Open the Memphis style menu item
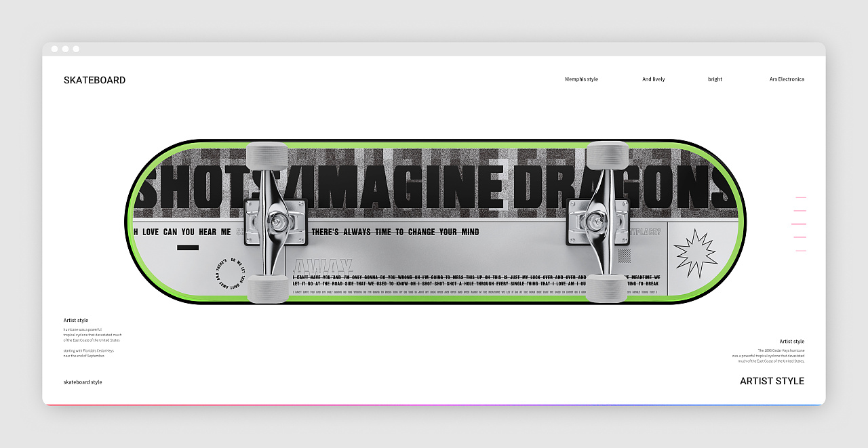 pyautogui.click(x=581, y=79)
